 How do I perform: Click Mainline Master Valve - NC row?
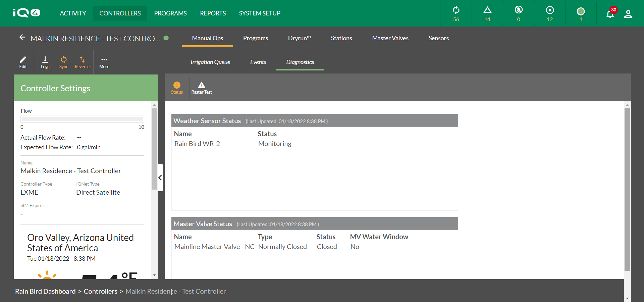point(214,247)
